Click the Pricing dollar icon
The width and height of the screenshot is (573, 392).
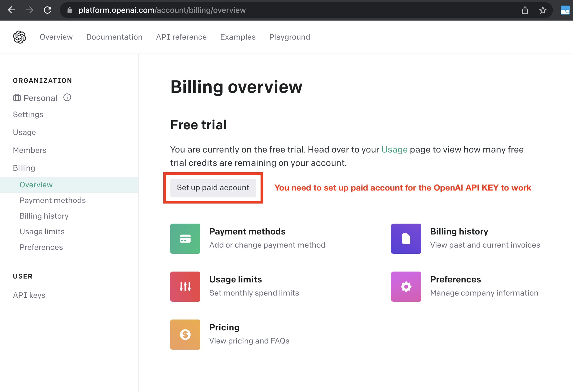[x=186, y=334]
